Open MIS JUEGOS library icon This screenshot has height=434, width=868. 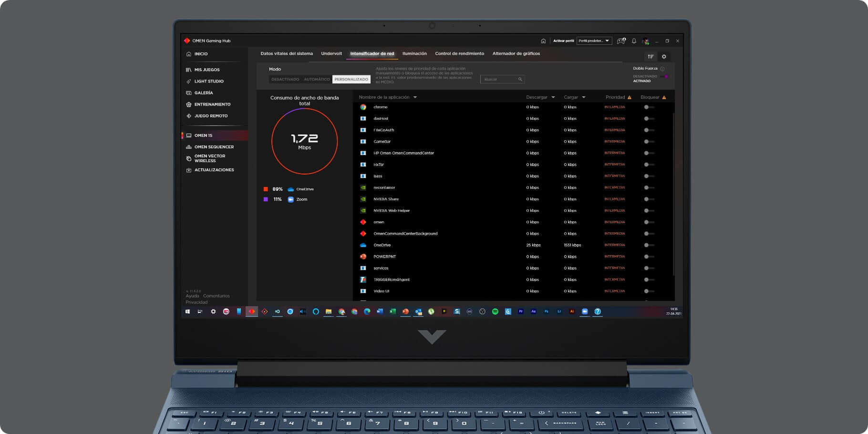(x=189, y=70)
